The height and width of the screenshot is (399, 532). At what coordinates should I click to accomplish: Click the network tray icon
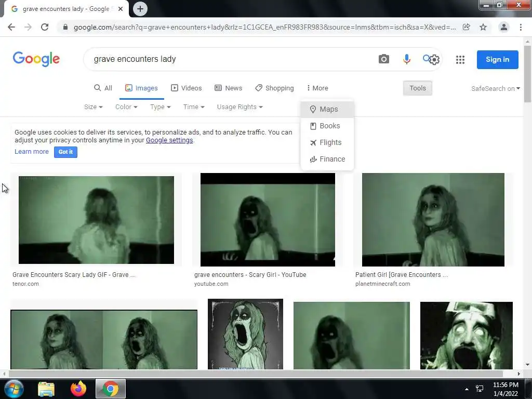tap(480, 389)
